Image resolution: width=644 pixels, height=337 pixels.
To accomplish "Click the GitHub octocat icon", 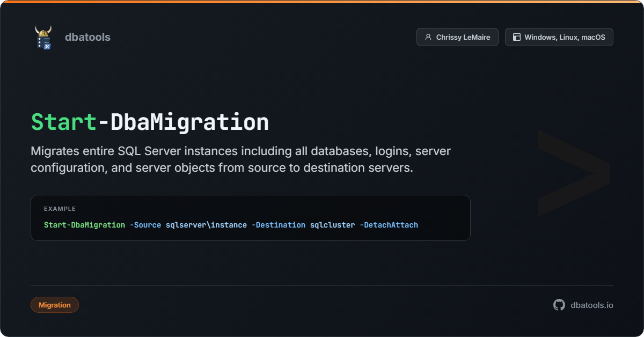I will [559, 305].
